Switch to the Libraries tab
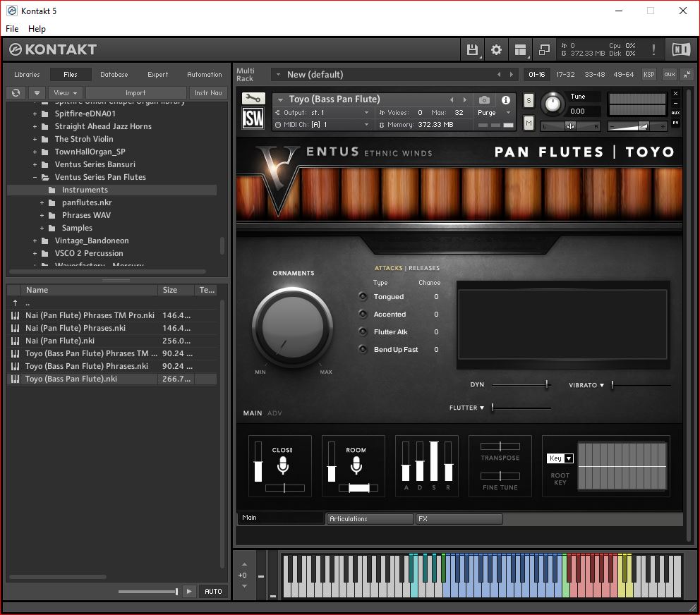 [x=27, y=75]
